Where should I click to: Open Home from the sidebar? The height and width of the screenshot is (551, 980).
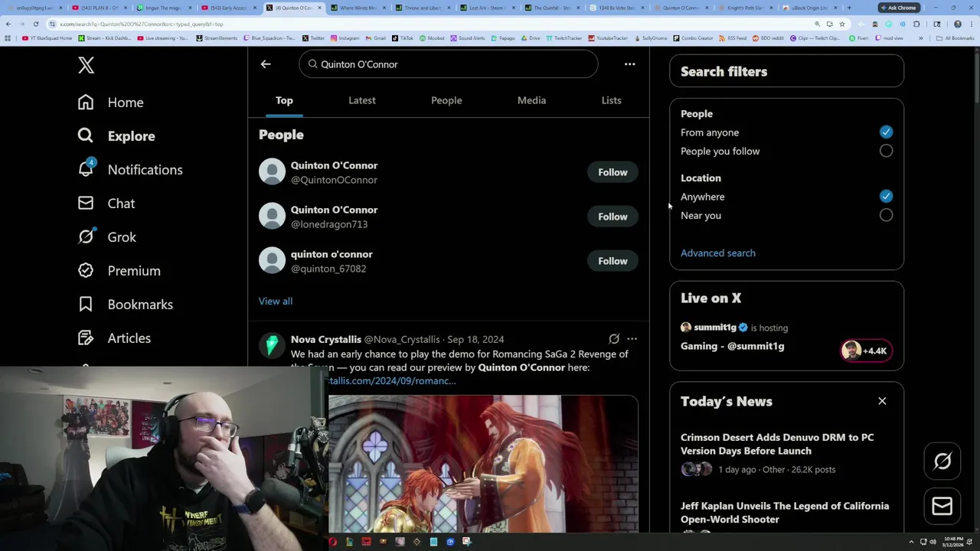click(110, 102)
